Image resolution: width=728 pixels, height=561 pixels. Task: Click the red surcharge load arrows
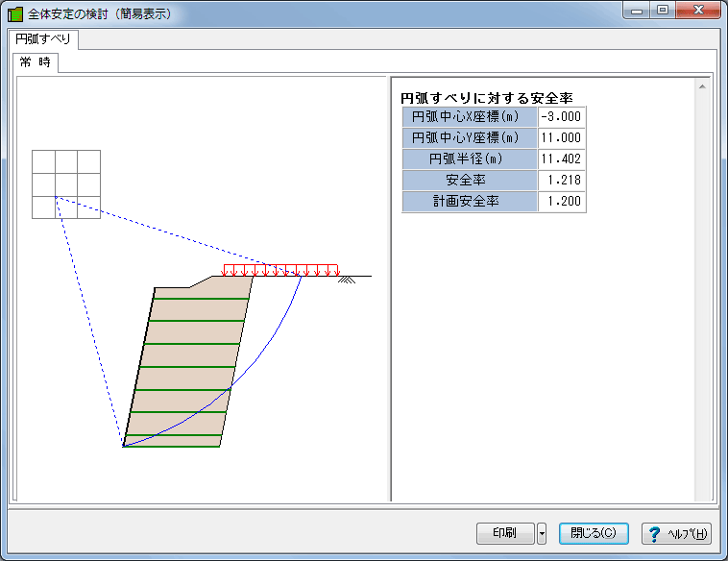pos(280,270)
